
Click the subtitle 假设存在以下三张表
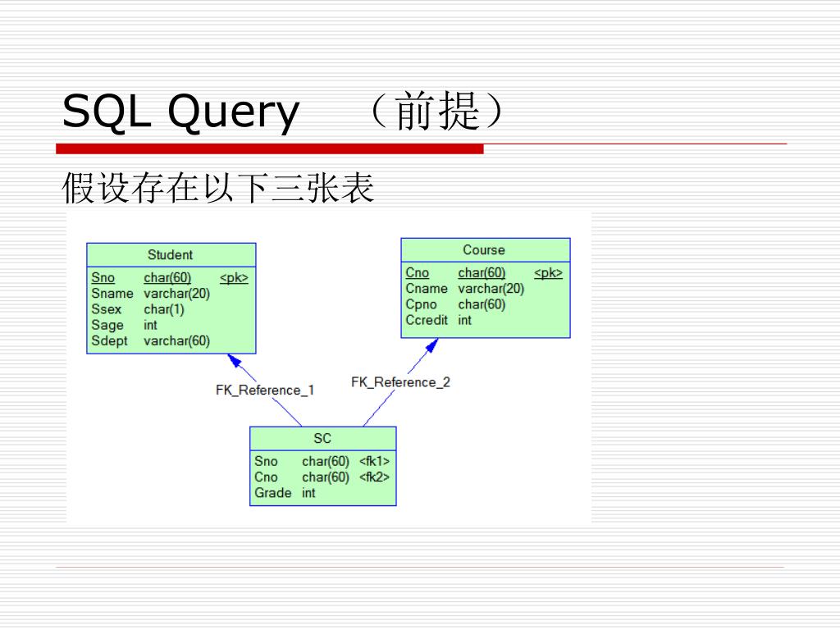(x=217, y=188)
